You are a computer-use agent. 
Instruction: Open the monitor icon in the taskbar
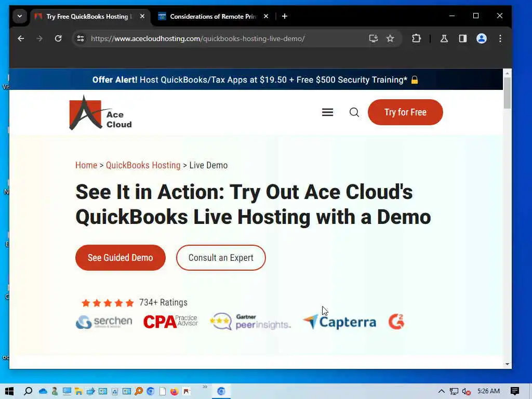tap(67, 391)
